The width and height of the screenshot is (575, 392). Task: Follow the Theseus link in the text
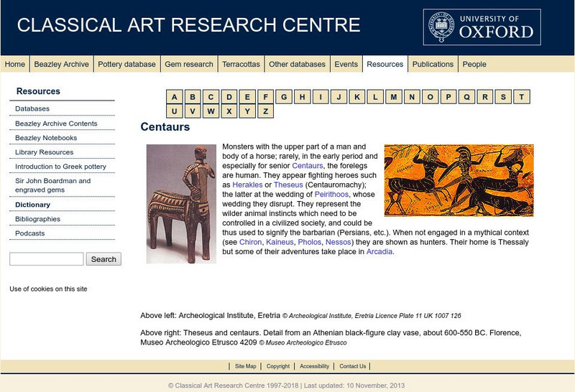pyautogui.click(x=288, y=185)
